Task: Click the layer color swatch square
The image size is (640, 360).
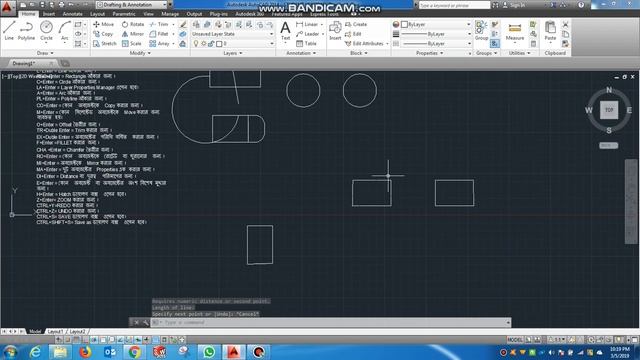Action: click(x=219, y=44)
